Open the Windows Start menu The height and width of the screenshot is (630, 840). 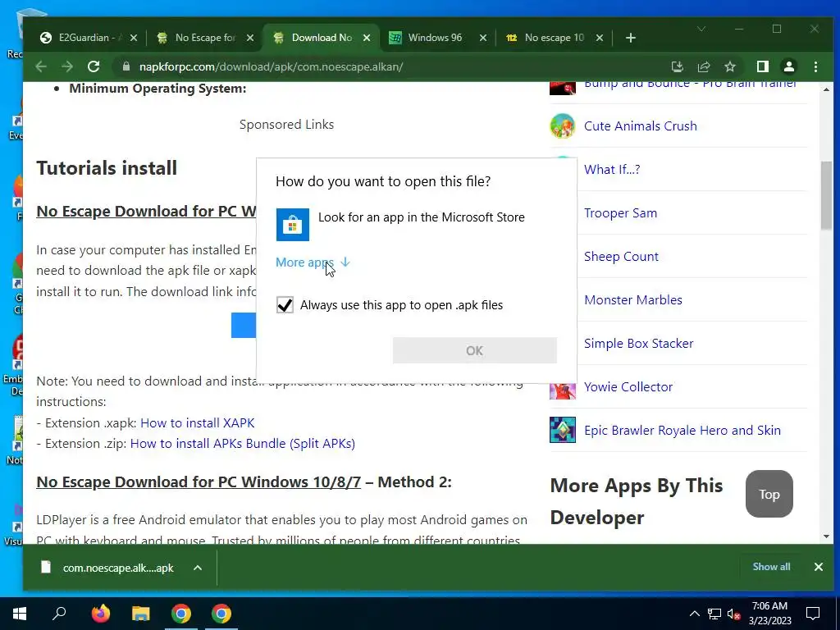coord(20,614)
